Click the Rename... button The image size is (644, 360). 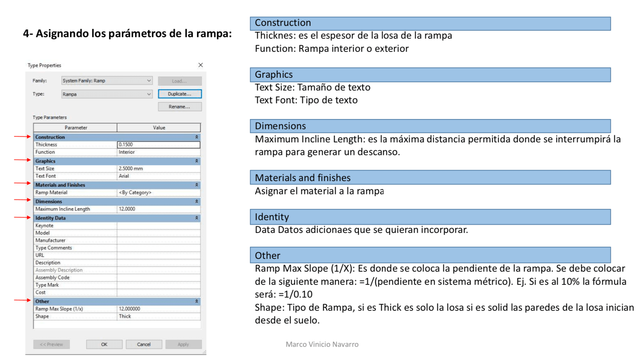[180, 107]
